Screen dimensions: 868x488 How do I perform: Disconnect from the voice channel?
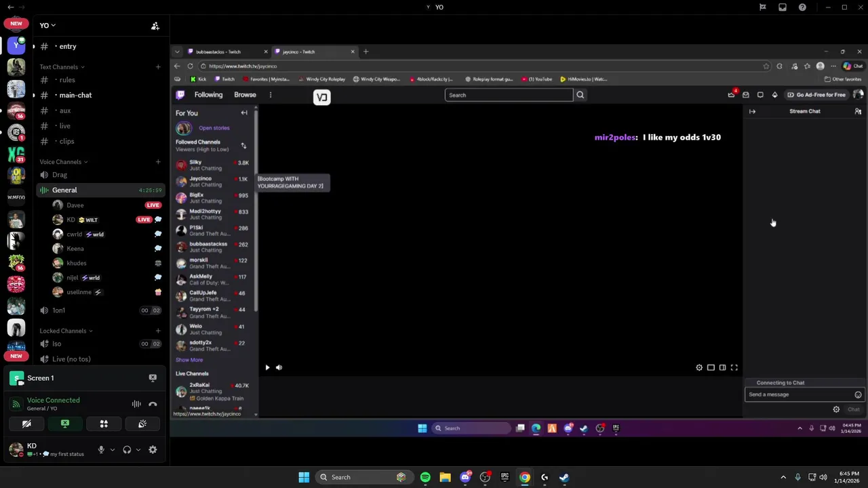coord(153,404)
